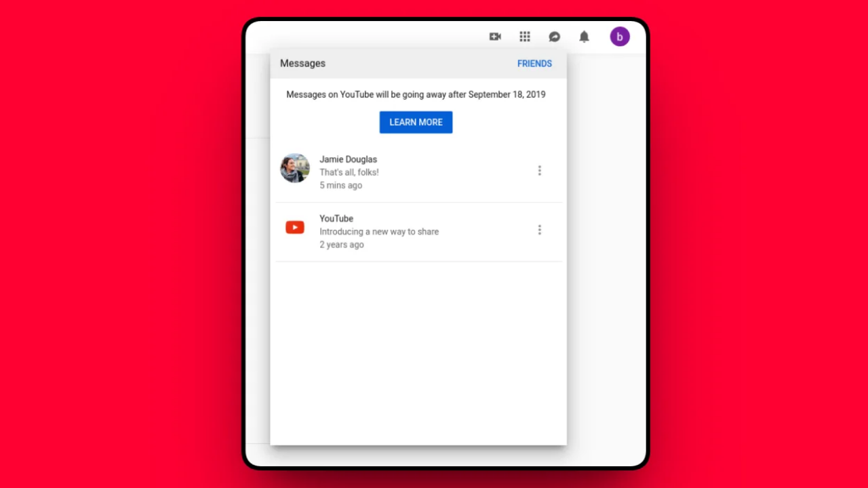Click the '2 years ago' timestamp
This screenshot has height=488, width=868.
click(342, 245)
